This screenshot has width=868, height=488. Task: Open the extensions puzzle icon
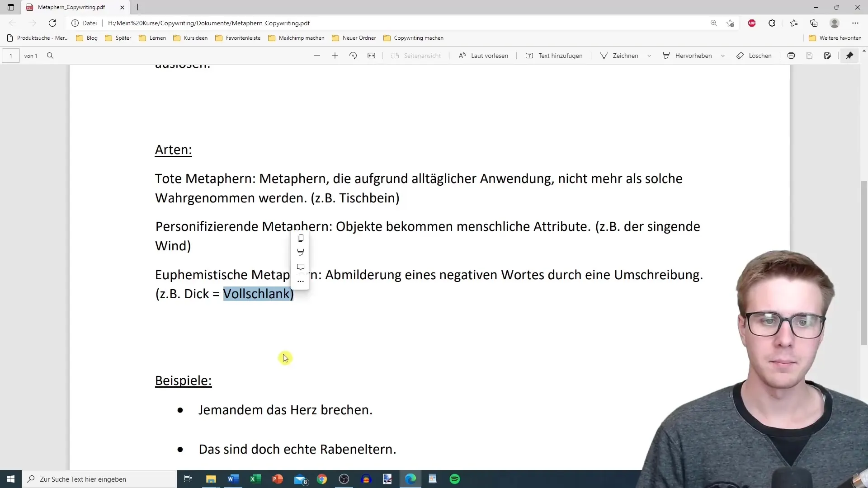pos(772,23)
